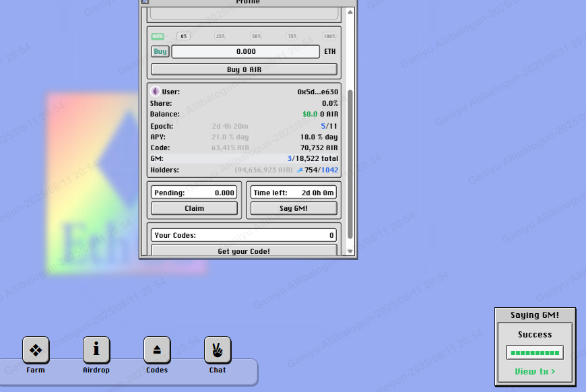586x392 pixels.
Task: Click the blurred rainbow Ethereum logo image
Action: [94, 185]
